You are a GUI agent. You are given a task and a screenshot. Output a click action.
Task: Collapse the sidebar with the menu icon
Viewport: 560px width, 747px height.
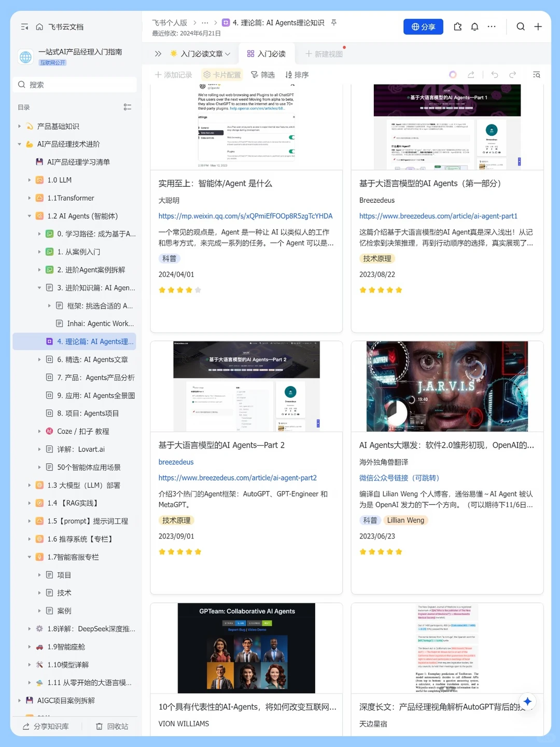coord(24,27)
